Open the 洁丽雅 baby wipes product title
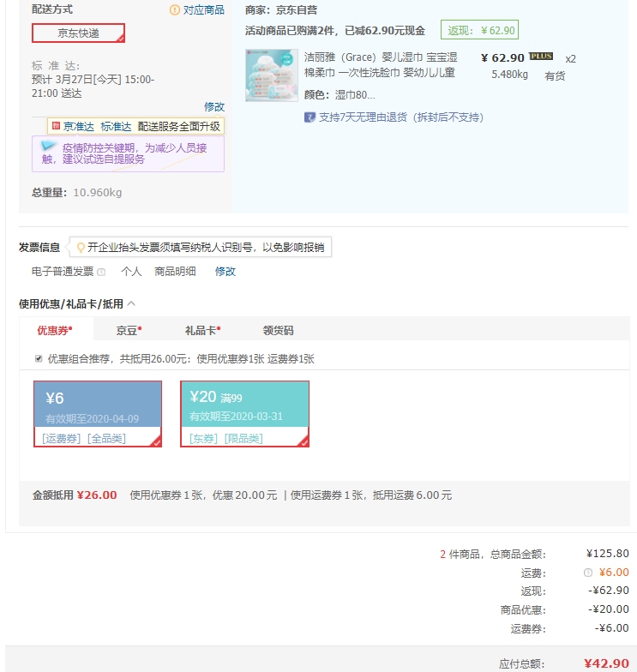 pyautogui.click(x=381, y=65)
